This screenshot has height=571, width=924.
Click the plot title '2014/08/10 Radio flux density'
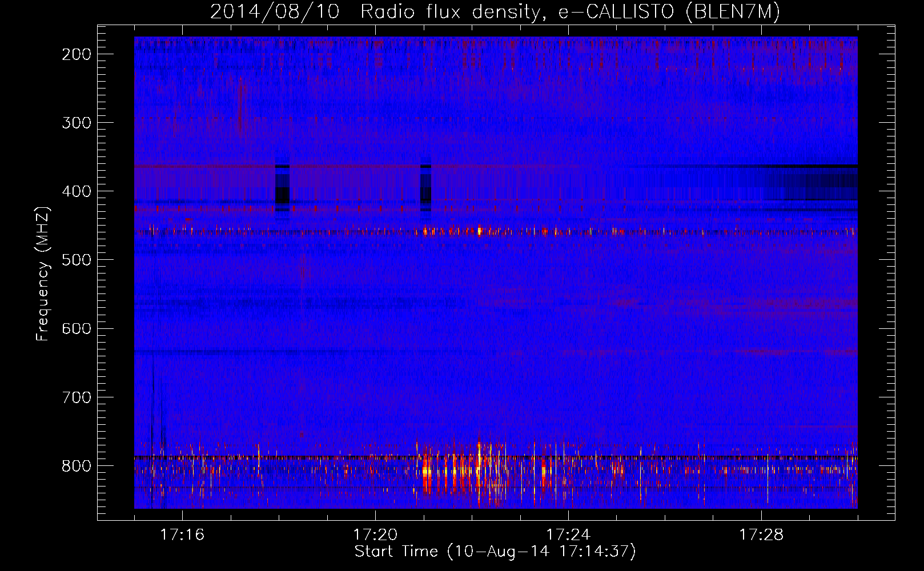point(495,11)
